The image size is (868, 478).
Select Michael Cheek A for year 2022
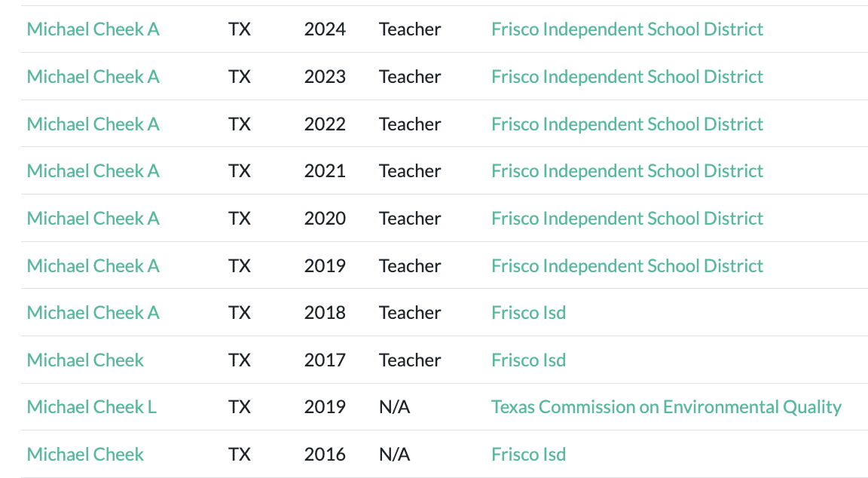tap(93, 124)
